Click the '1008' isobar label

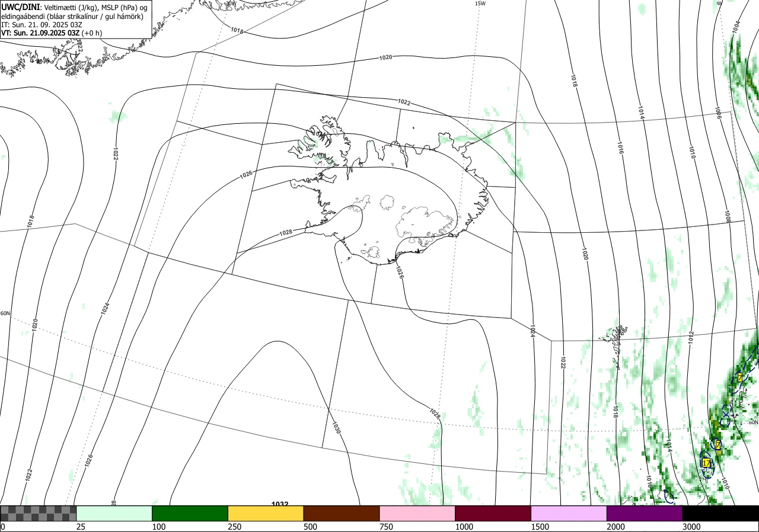[x=727, y=217]
